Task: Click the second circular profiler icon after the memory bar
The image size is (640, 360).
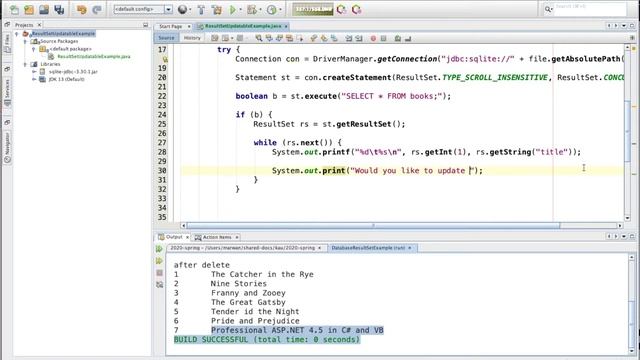Action: pyautogui.click(x=357, y=9)
